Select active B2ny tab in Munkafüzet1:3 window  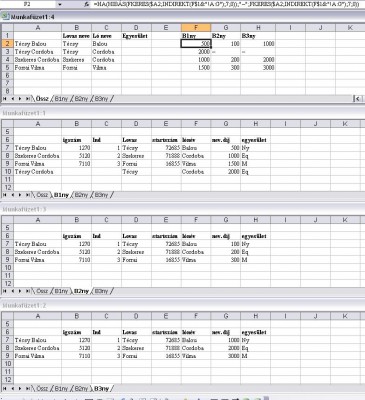point(81,291)
